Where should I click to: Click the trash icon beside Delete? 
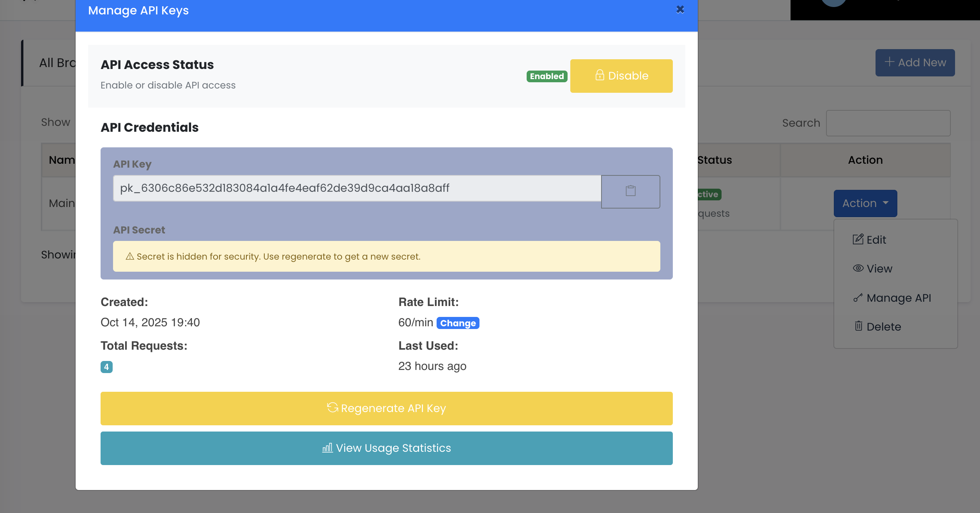858,326
